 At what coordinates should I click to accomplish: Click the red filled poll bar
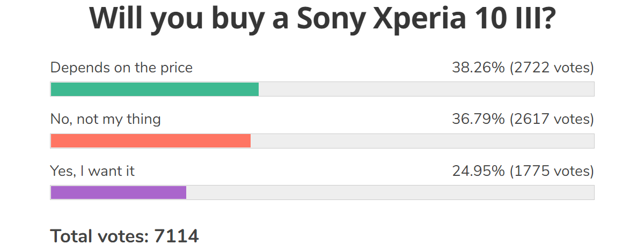[x=151, y=140]
